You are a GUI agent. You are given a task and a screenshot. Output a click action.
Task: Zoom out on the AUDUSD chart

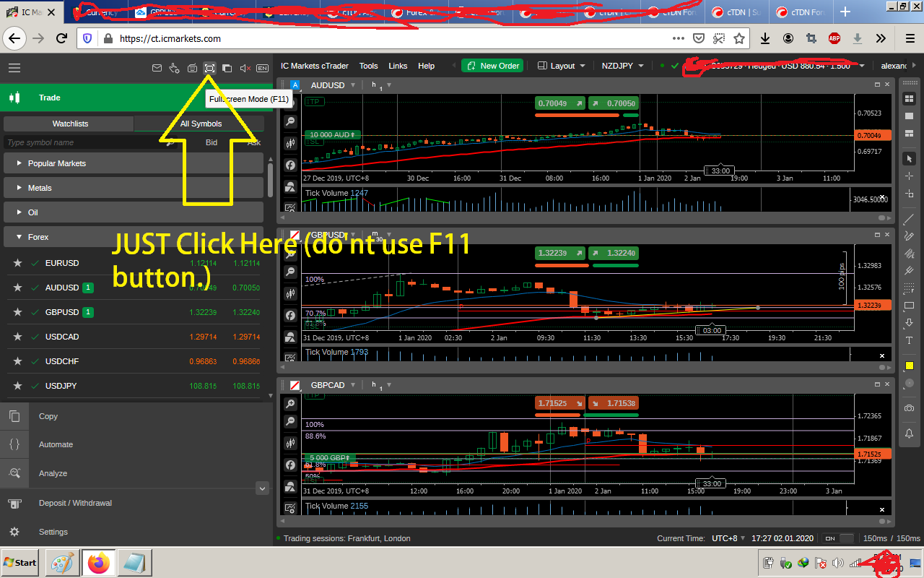click(290, 122)
